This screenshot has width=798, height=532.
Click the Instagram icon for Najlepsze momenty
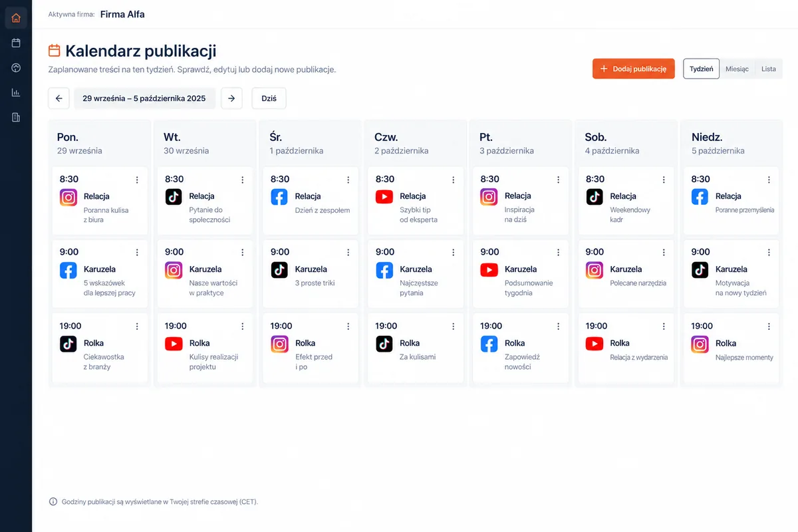700,344
